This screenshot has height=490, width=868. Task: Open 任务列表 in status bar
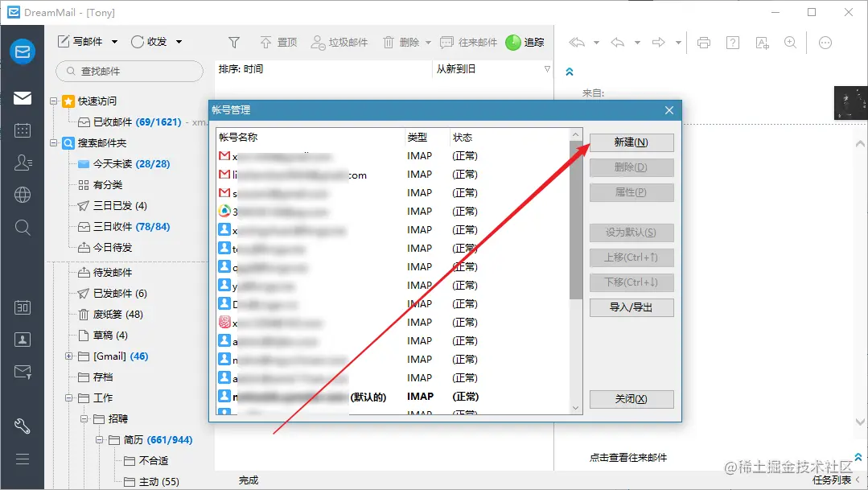pos(832,480)
